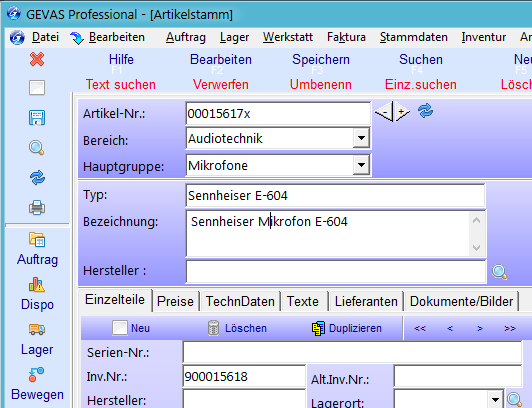Click the Hauptgruppe combo box showing Mikrofone
Image resolution: width=532 pixels, height=408 pixels.
pyautogui.click(x=278, y=165)
